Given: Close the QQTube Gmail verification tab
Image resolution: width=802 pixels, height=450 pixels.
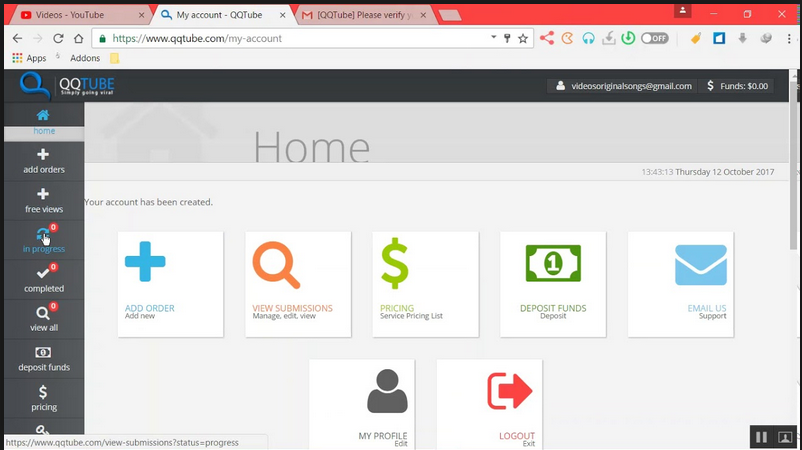Looking at the screenshot, I should click(x=423, y=15).
